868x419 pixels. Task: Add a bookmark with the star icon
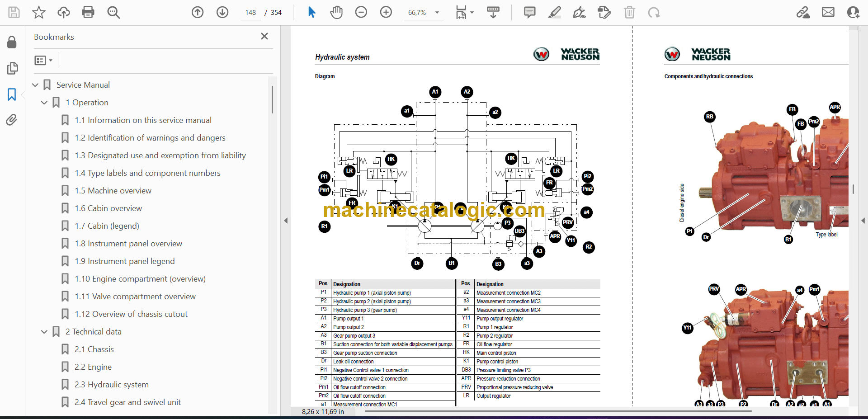pos(39,12)
